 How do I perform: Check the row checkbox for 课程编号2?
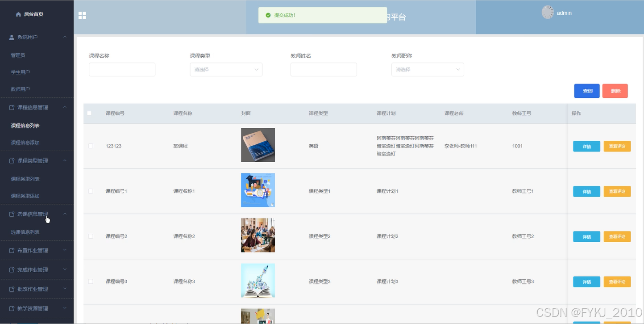coord(91,236)
